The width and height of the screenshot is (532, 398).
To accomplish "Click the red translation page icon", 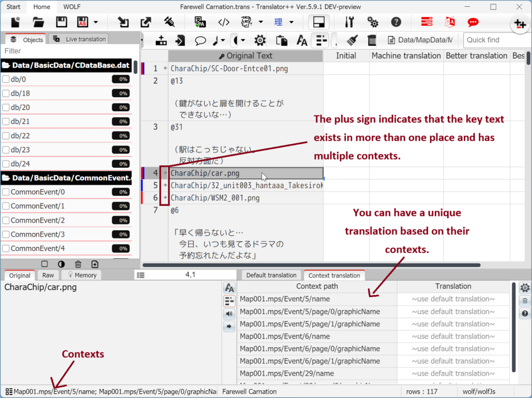I will 450,22.
